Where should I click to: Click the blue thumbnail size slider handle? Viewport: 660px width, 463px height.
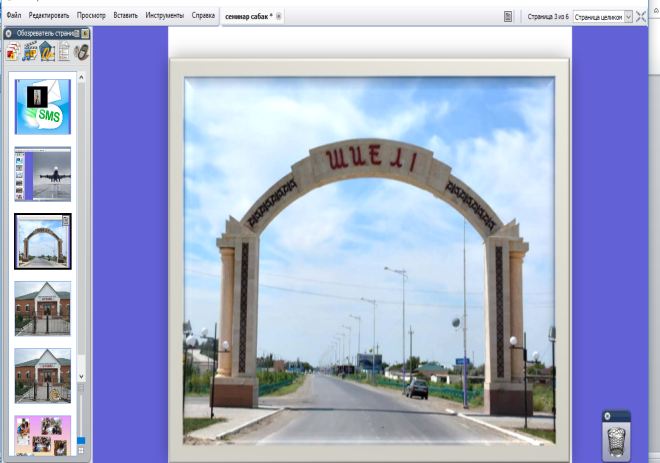coord(81,440)
